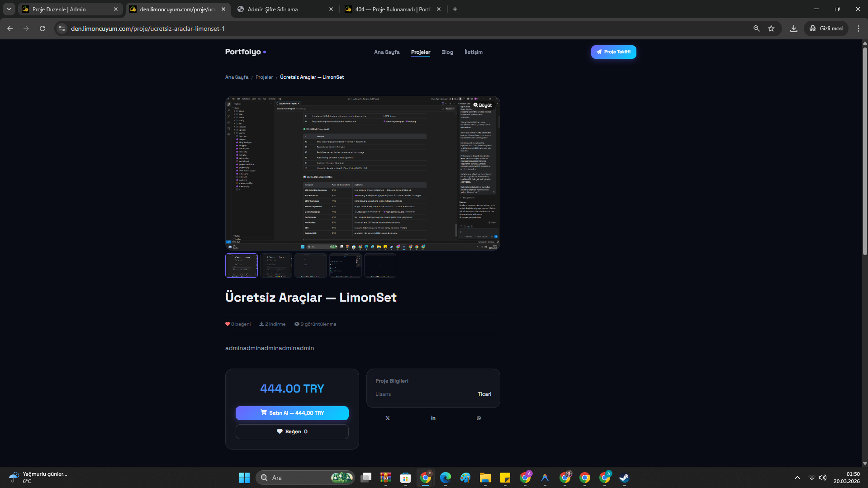The image size is (868, 488).
Task: Click the LinkedIn share icon
Action: click(x=433, y=418)
